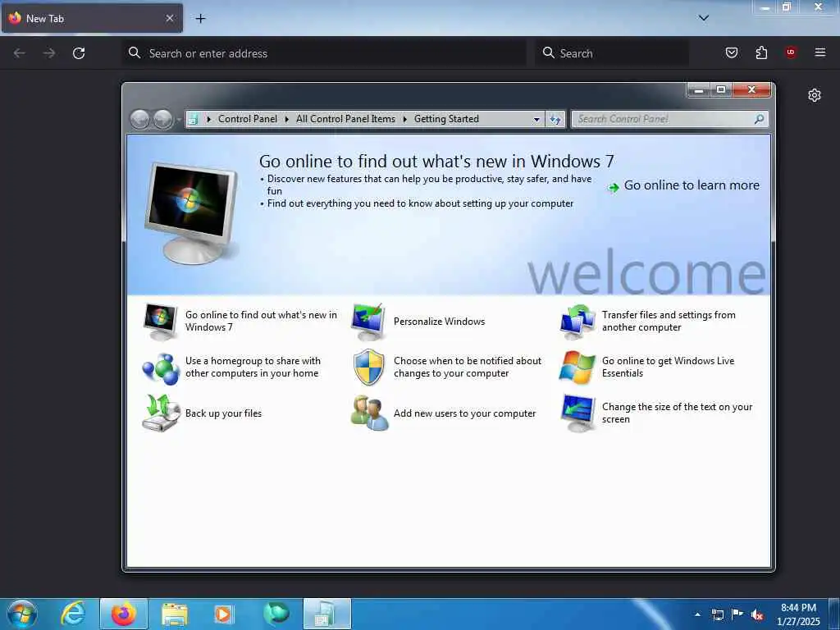The width and height of the screenshot is (840, 630).
Task: Click the Windows Live Essentials flag icon
Action: [x=577, y=367]
